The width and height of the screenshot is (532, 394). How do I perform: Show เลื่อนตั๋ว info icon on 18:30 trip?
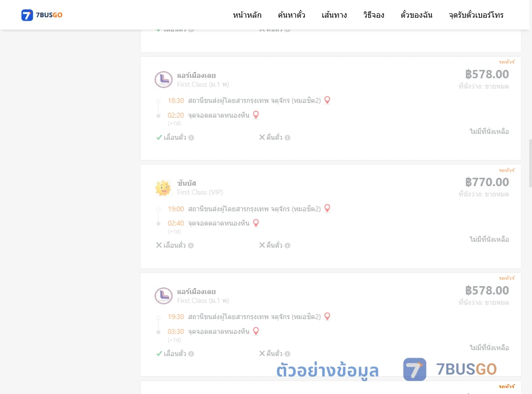(x=191, y=137)
